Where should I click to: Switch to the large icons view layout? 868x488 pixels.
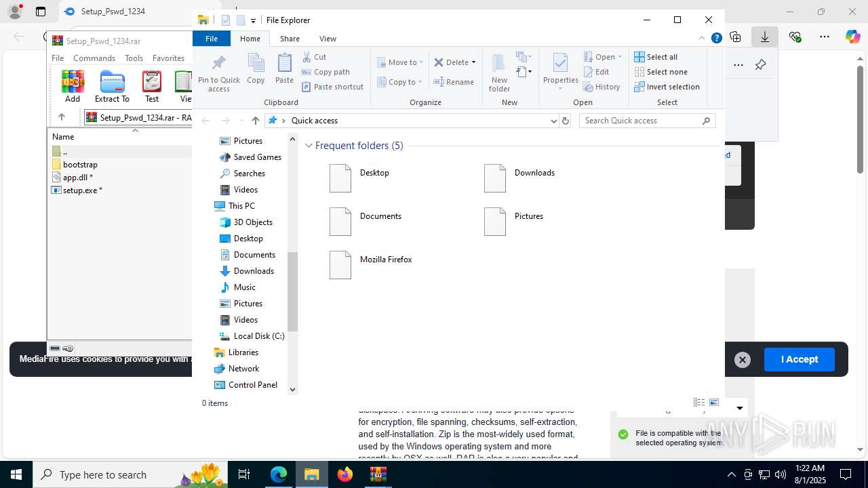coord(714,403)
